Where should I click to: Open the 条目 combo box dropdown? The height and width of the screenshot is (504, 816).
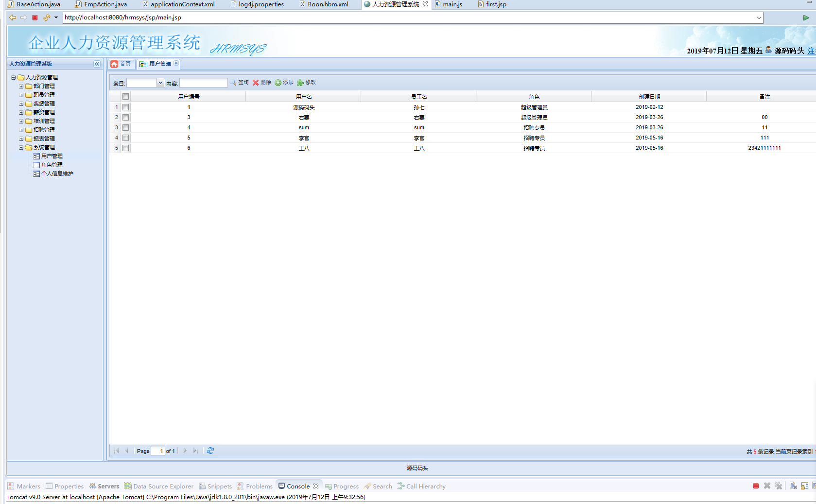click(160, 83)
